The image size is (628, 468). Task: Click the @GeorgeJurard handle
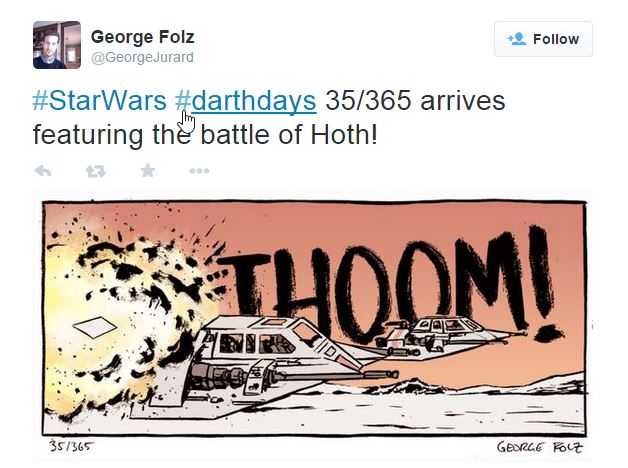(142, 57)
